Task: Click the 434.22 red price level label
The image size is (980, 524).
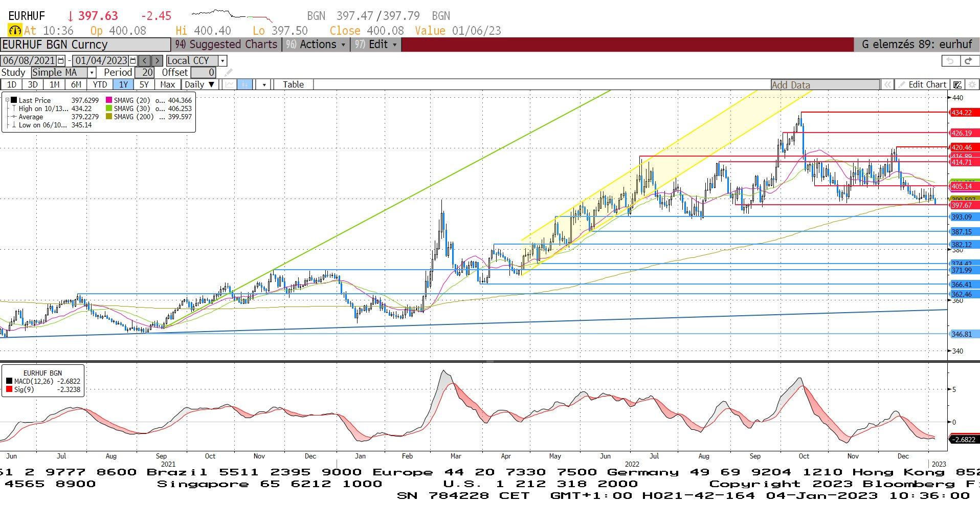Action: coord(964,113)
